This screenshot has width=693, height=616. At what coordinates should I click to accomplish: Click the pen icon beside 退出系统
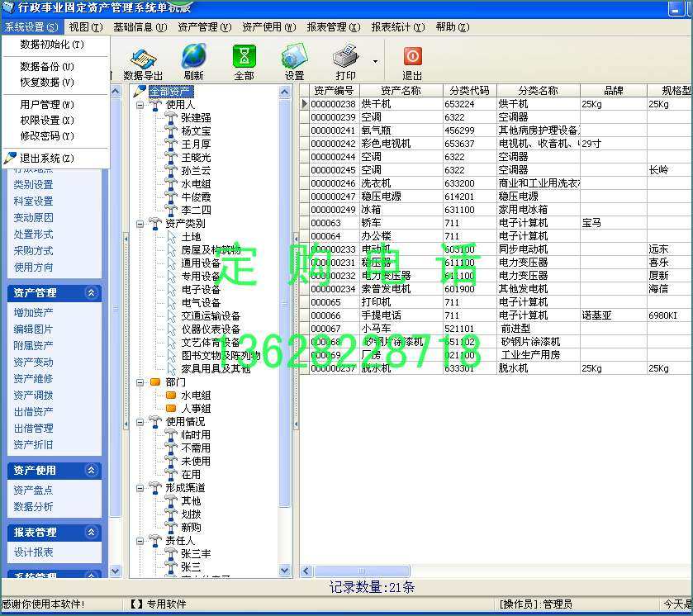point(10,158)
